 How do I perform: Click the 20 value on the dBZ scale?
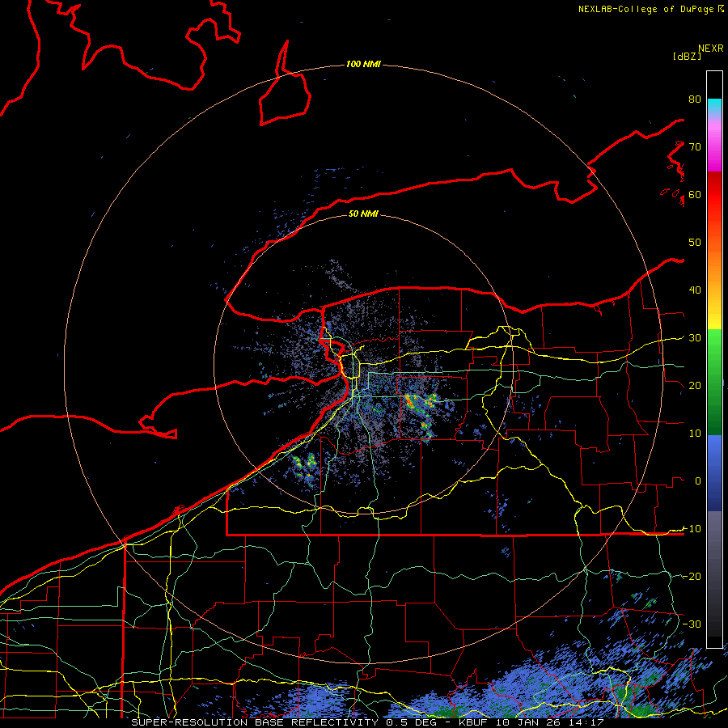[695, 386]
